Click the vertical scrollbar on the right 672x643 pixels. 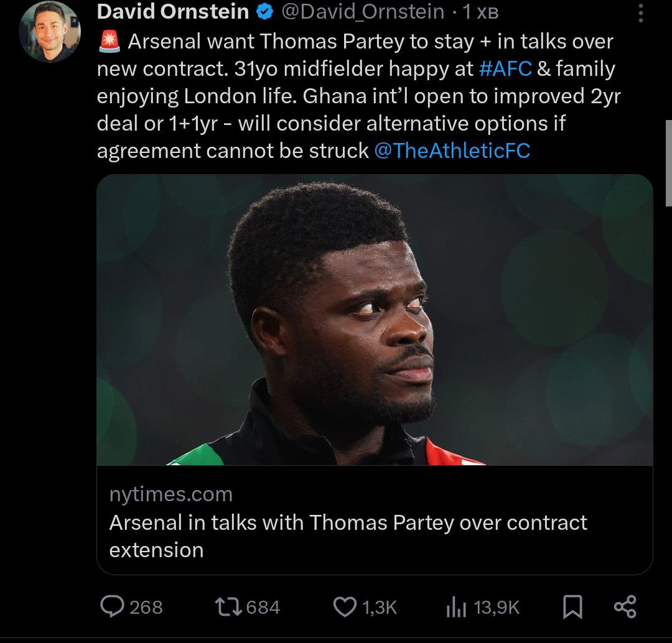coord(668,164)
